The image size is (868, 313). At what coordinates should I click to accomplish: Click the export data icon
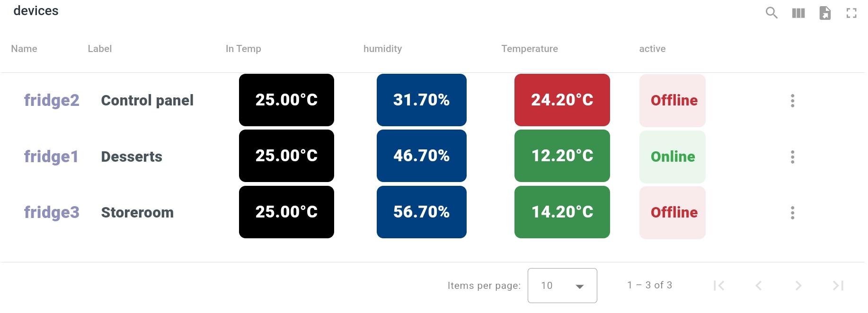[825, 13]
